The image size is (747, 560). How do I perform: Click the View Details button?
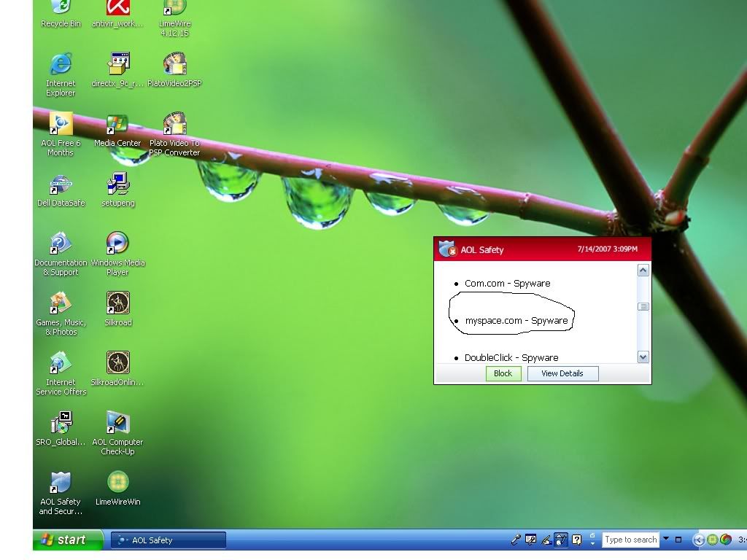[x=562, y=373]
